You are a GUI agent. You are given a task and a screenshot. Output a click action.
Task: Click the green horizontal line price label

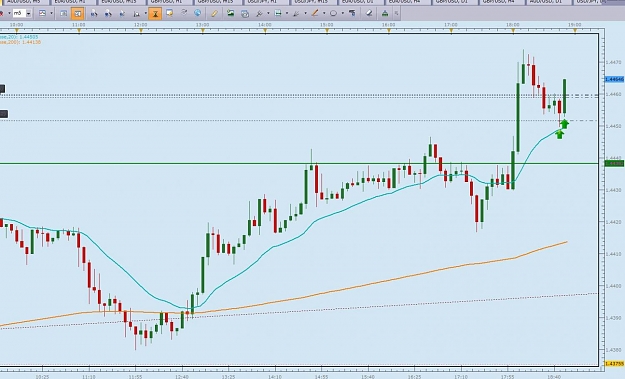point(614,163)
